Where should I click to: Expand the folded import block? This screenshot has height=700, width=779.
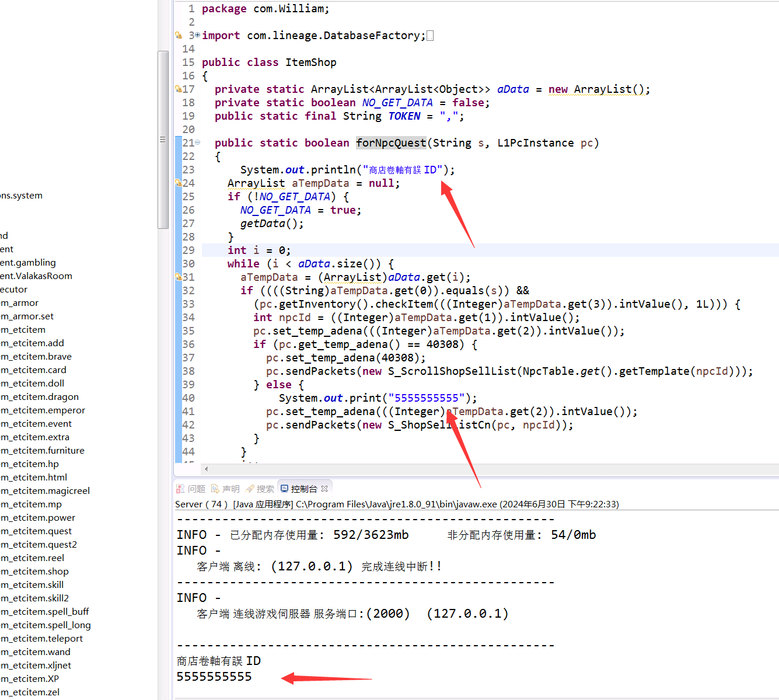(x=197, y=35)
